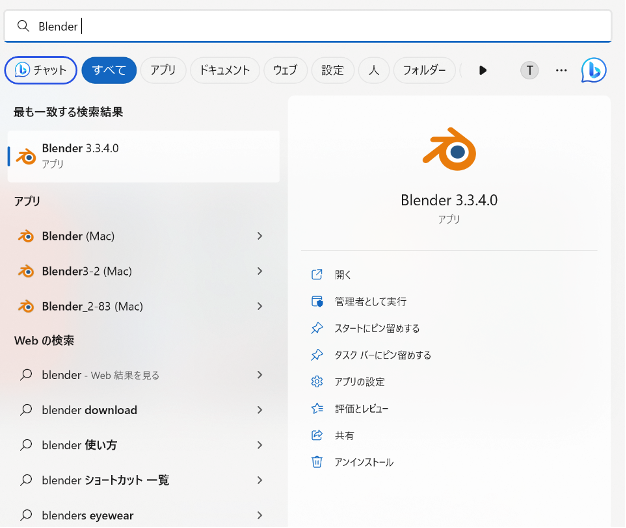
Task: Click the share icon beside 共有
Action: pyautogui.click(x=317, y=435)
